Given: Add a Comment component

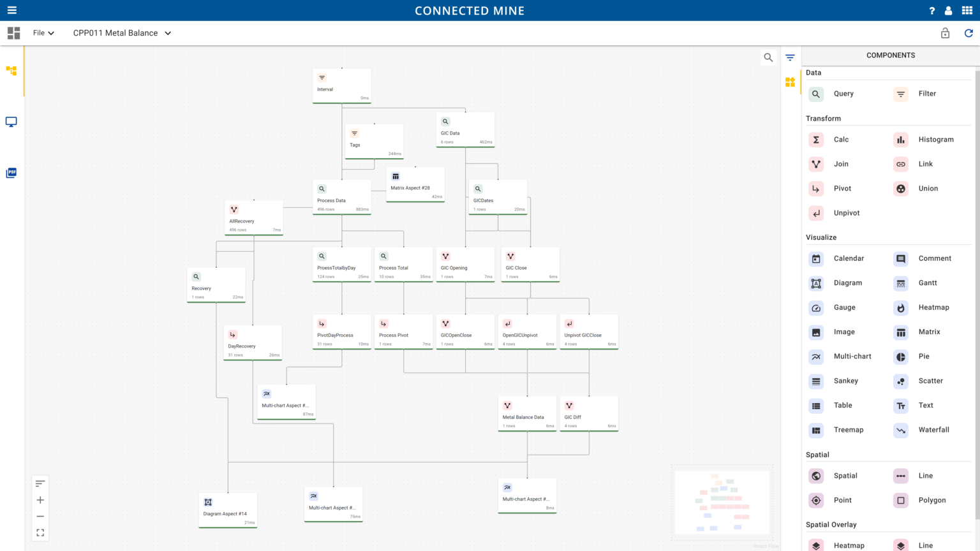Looking at the screenshot, I should coord(935,258).
